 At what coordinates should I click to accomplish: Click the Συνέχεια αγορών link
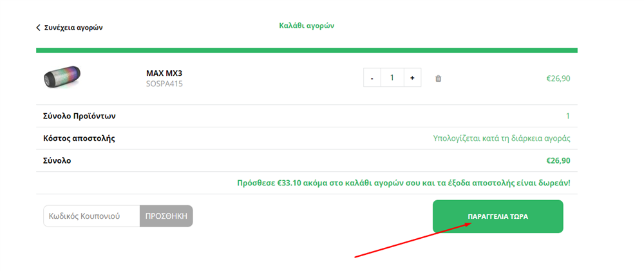(x=73, y=28)
